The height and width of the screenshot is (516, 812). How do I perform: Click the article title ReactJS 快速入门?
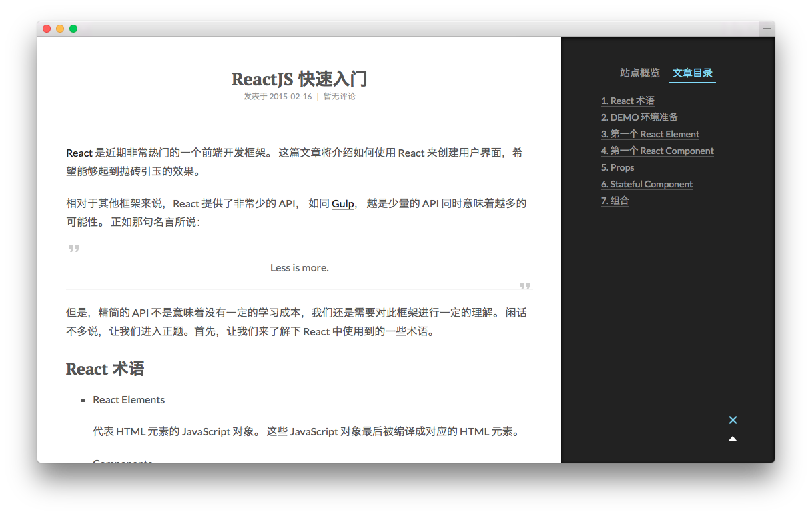pos(299,79)
